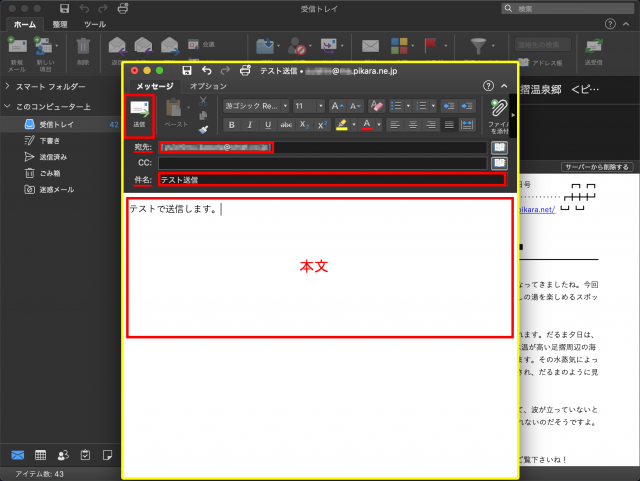Toggle italic formatting
This screenshot has width=640, height=481.
[249, 125]
